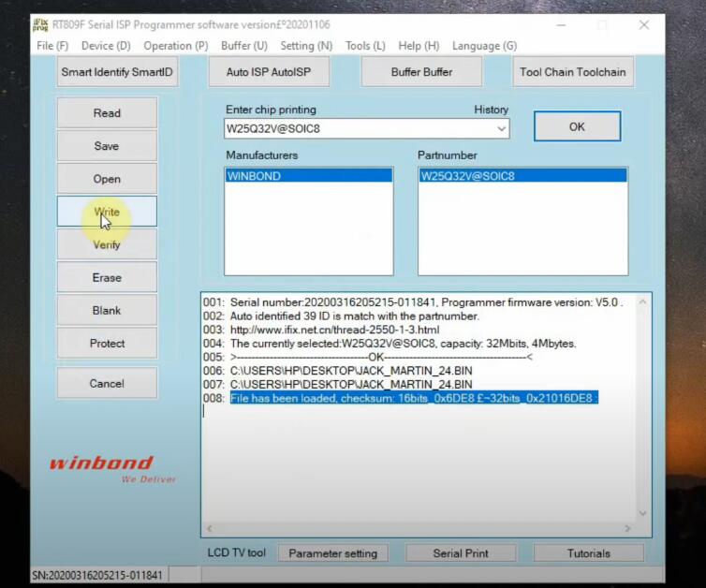Click the Read button

point(107,113)
